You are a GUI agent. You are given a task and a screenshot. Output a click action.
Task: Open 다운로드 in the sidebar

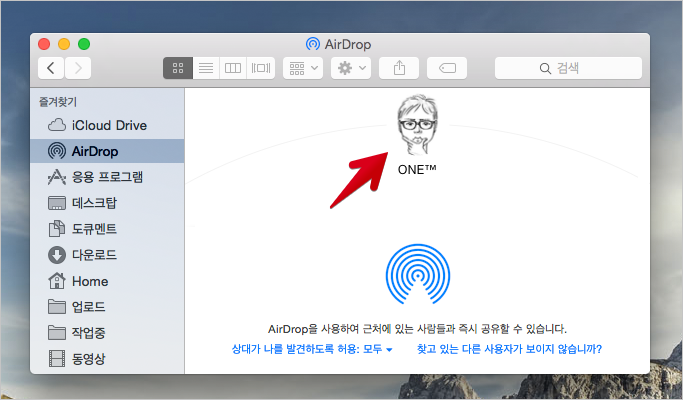tap(107, 255)
